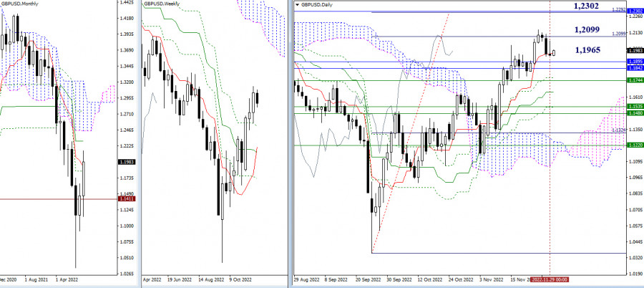Click the green 1.1744 price axis marker
Viewport: 644px width, 288px height.
(634, 81)
